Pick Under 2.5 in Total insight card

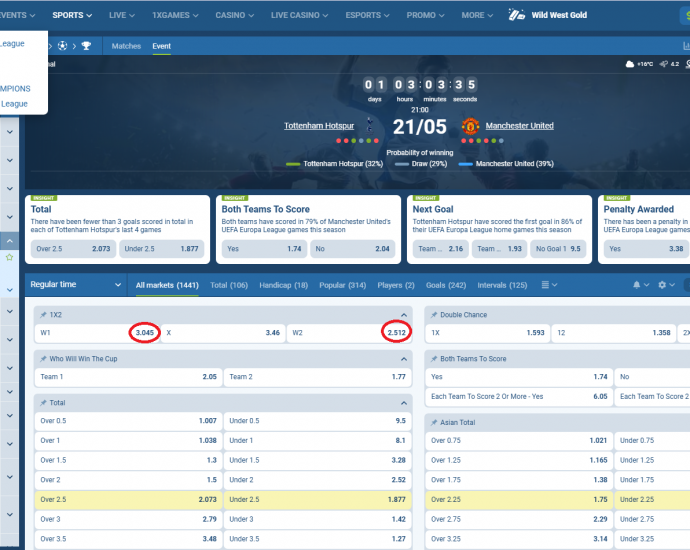pyautogui.click(x=161, y=249)
